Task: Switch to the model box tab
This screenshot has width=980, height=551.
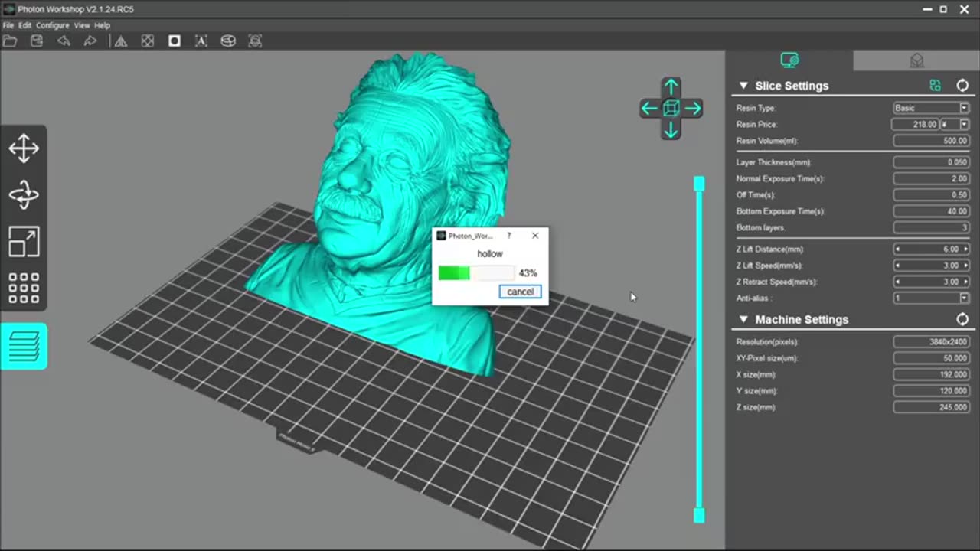Action: click(916, 60)
